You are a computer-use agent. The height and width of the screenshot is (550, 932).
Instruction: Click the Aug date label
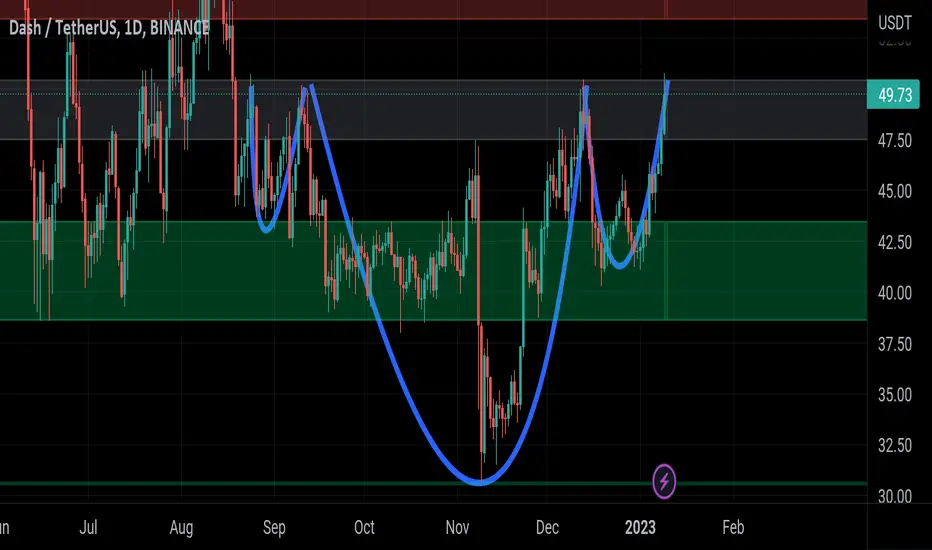pos(181,528)
